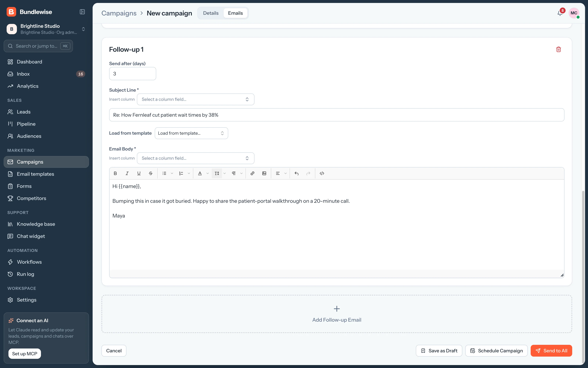The width and height of the screenshot is (588, 368).
Task: Open the Load from template dropdown
Action: tap(191, 133)
